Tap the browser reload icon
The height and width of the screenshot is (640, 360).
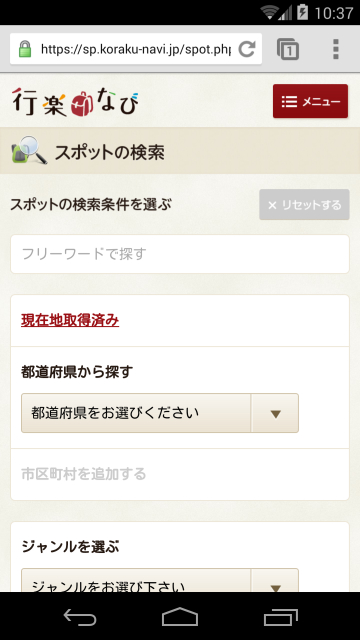click(x=247, y=49)
